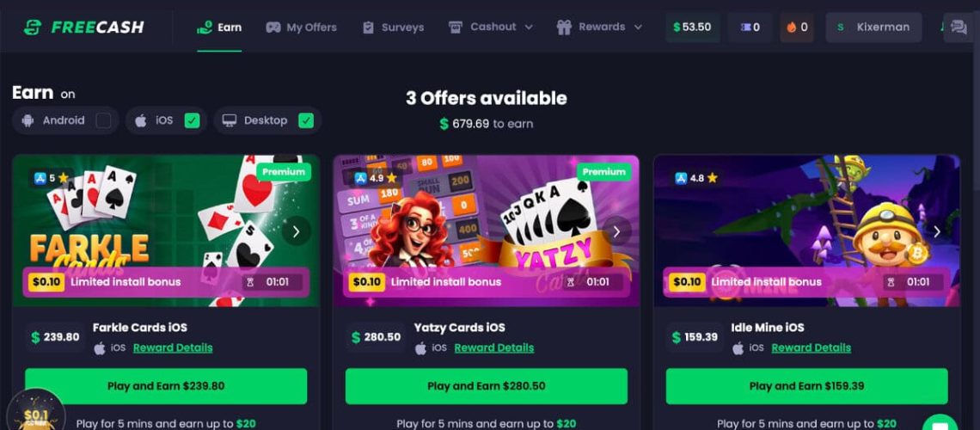Open the Kixerman profile button
The height and width of the screenshot is (430, 980).
[x=873, y=28]
